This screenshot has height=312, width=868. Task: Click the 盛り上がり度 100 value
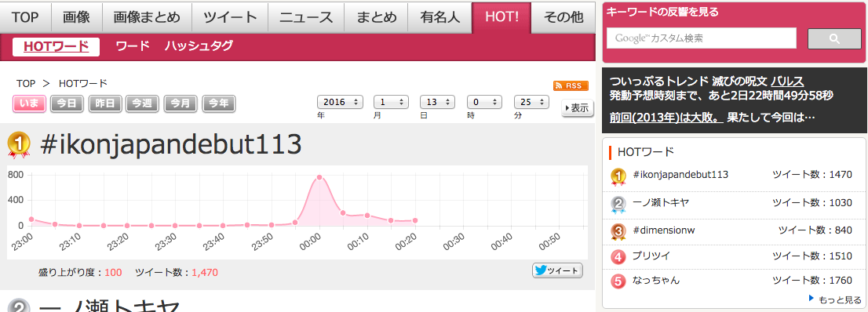[x=113, y=272]
